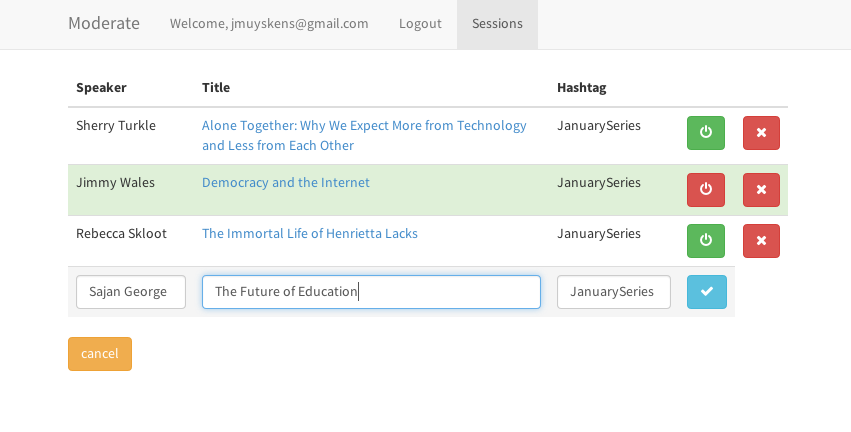
Task: Click the Welcome, jmuyskens@gmail.com text
Action: 269,24
